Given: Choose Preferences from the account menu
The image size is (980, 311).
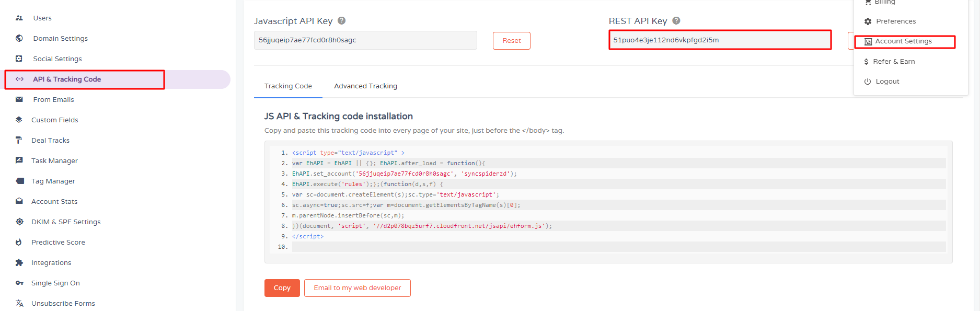Looking at the screenshot, I should (x=896, y=21).
